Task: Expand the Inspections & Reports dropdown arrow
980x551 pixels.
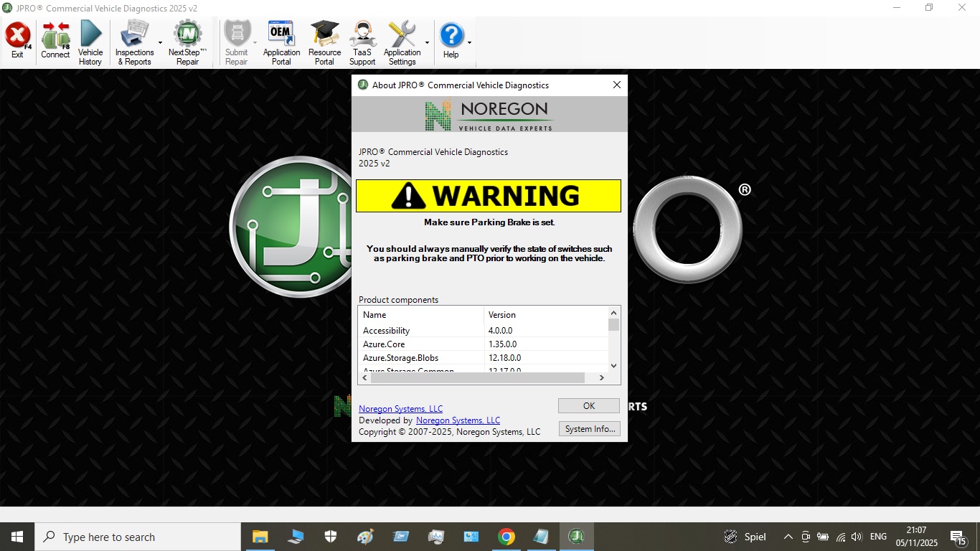Action: click(160, 43)
